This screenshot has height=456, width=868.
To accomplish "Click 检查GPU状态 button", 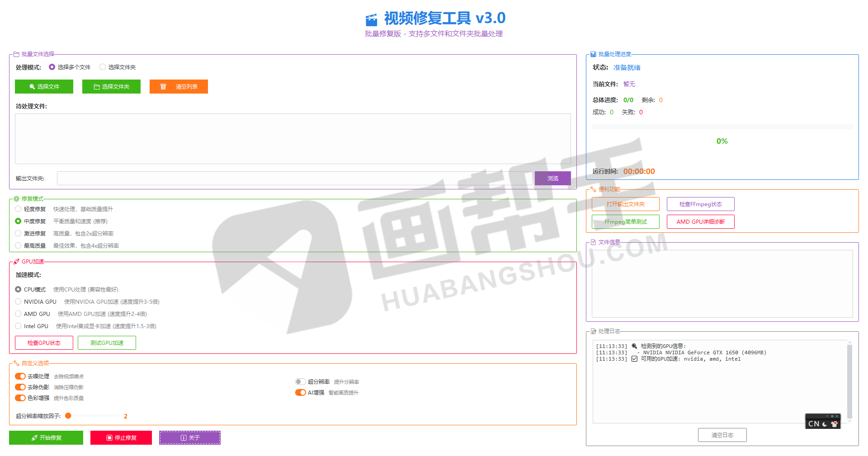I will point(44,343).
